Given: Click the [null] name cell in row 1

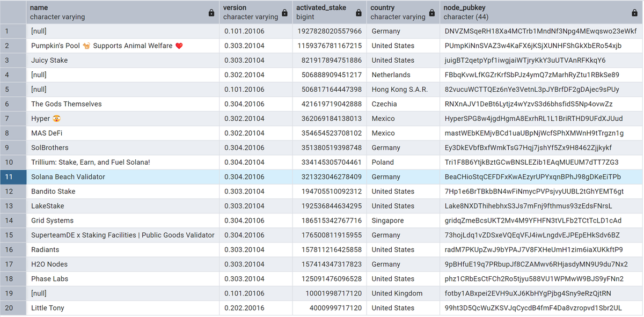Looking at the screenshot, I should [122, 31].
